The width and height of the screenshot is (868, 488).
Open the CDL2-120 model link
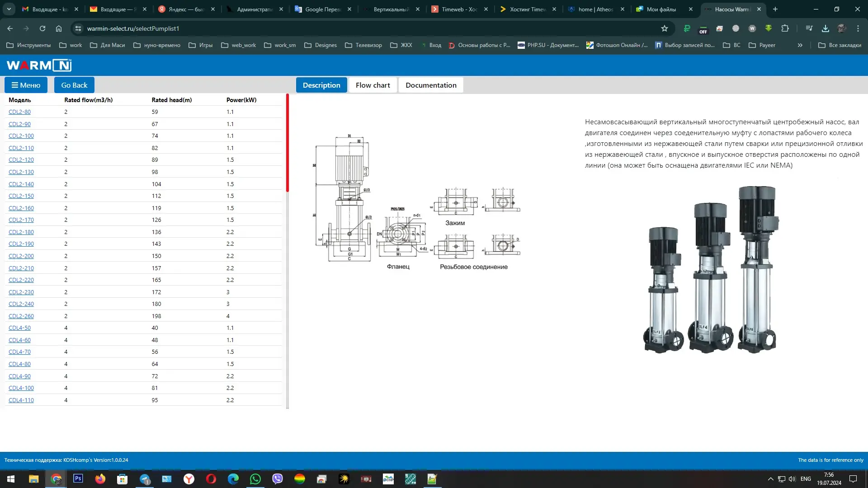(x=21, y=160)
